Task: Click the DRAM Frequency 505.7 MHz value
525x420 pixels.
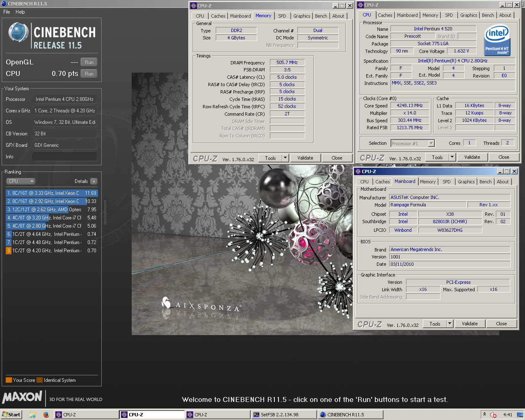Action: point(287,62)
